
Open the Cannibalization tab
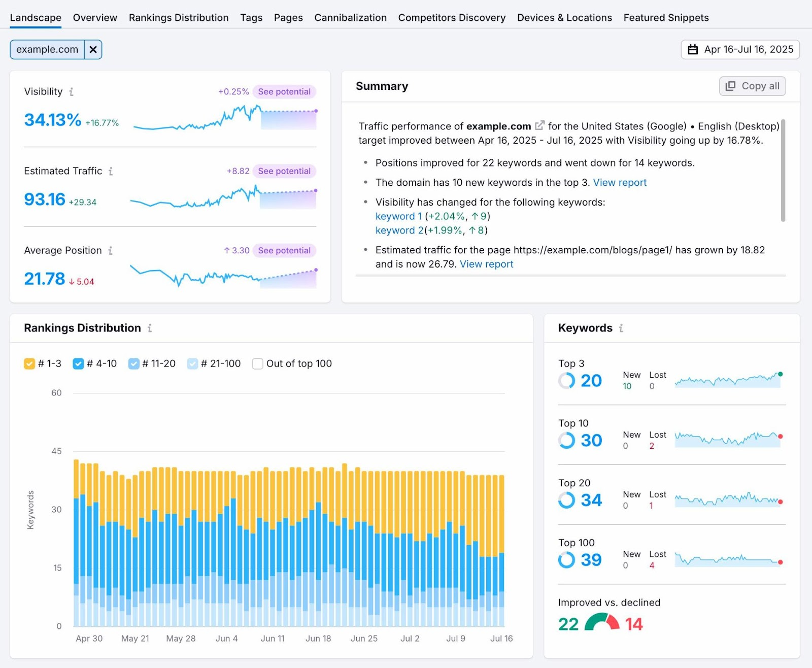[350, 17]
